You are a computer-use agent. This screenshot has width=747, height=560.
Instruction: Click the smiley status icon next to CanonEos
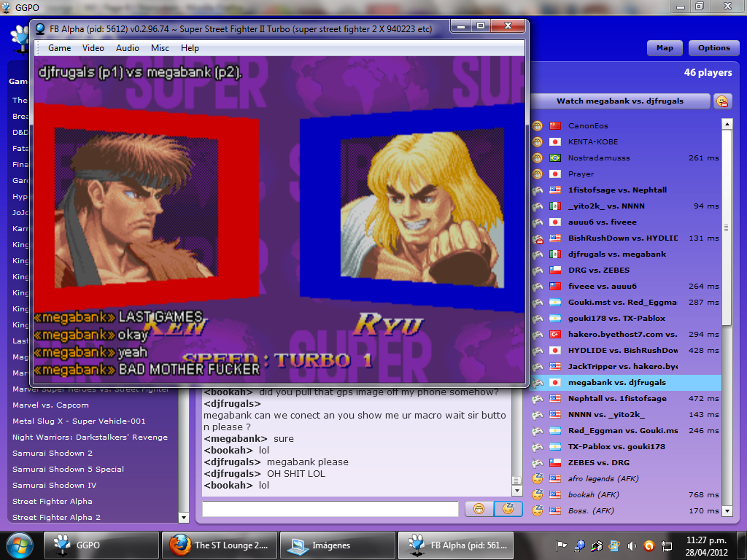click(x=538, y=125)
